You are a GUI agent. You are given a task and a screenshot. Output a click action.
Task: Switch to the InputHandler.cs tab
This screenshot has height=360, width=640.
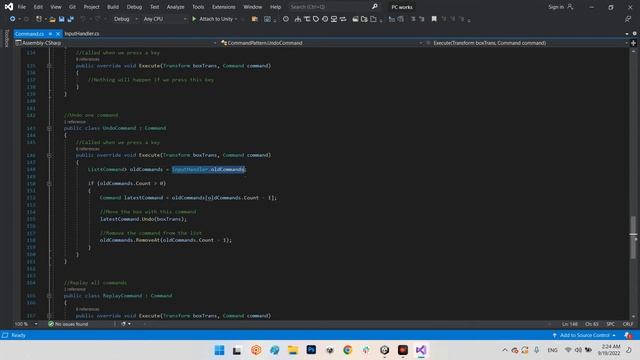[82, 34]
